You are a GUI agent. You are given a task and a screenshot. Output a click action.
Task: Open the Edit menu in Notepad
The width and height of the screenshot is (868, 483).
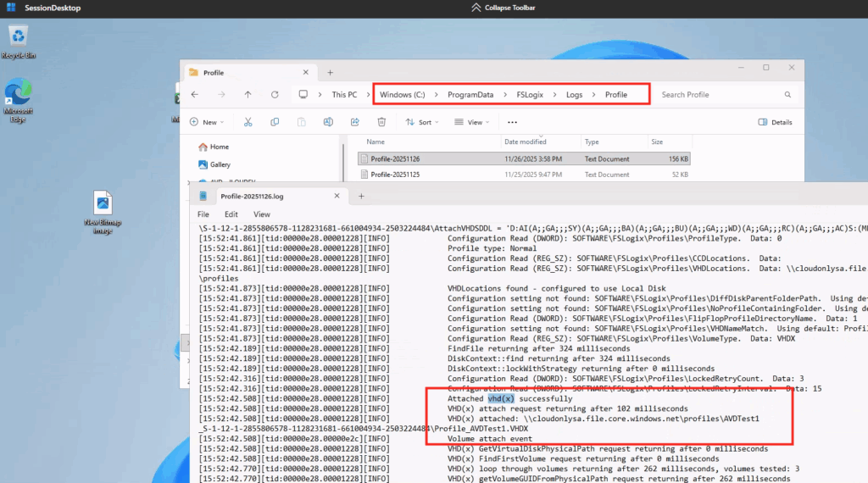[231, 214]
